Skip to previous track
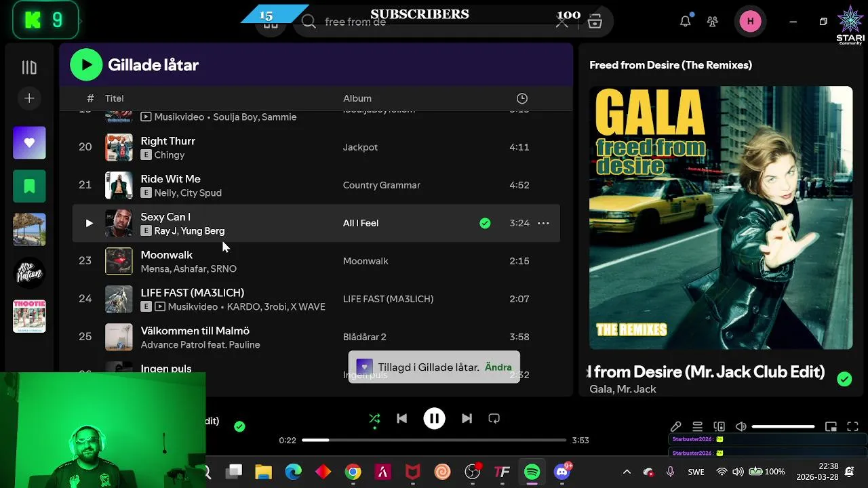 pos(401,419)
